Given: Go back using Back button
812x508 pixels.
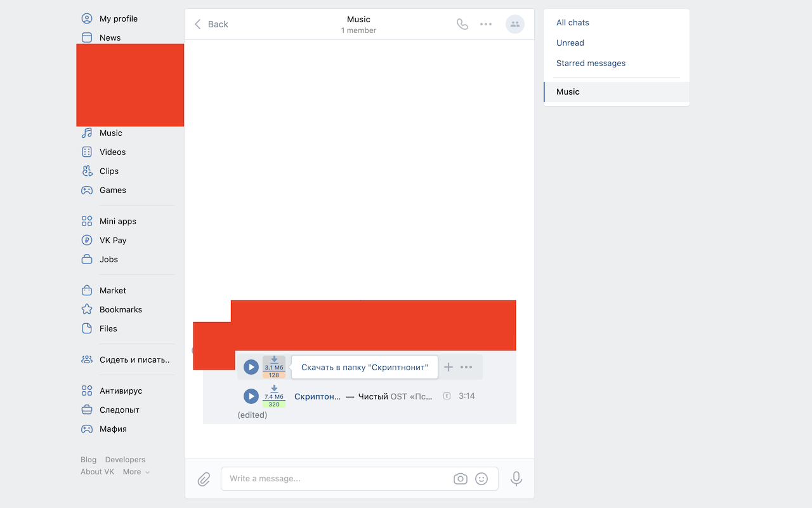Looking at the screenshot, I should [211, 24].
